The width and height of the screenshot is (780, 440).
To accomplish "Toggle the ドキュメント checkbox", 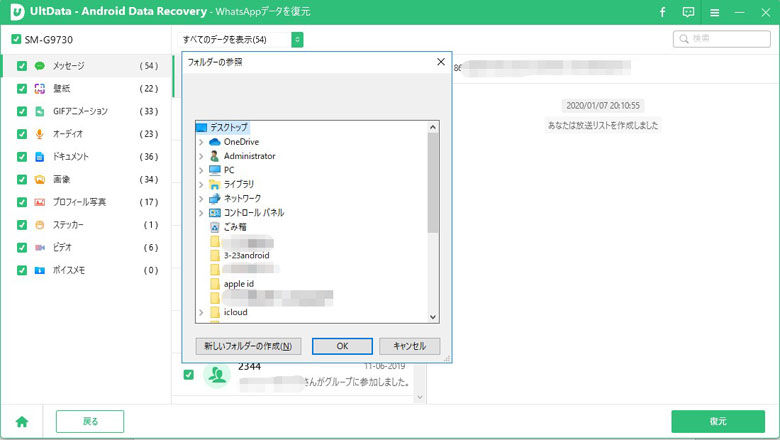I will (x=22, y=157).
